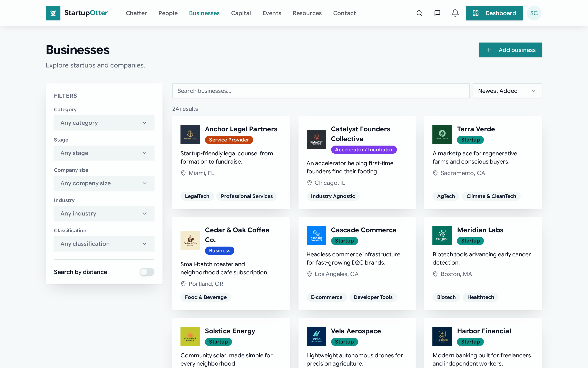
Task: Open the chat messages icon
Action: point(437,13)
